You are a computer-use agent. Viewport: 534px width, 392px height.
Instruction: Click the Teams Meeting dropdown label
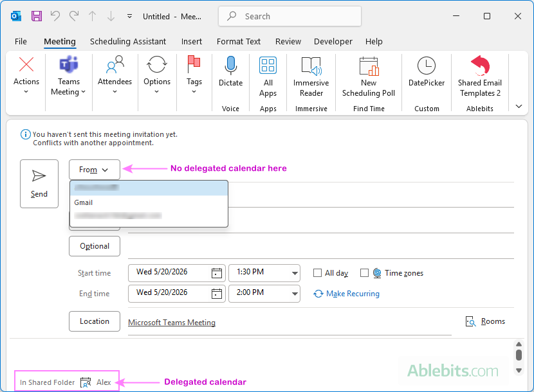68,87
